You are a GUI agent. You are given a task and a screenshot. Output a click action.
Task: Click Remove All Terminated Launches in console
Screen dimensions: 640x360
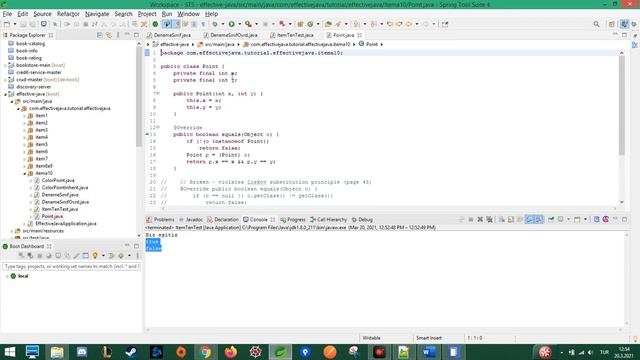[x=489, y=220]
